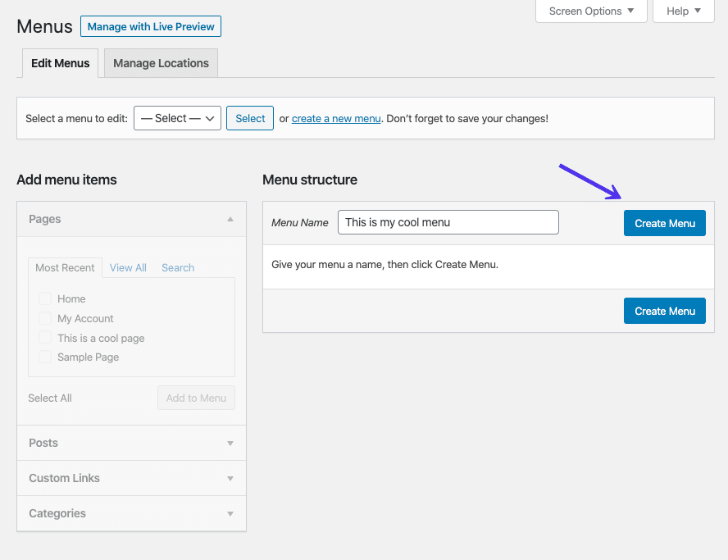Click Manage with Live Preview button
Viewport: 728px width, 560px height.
151,26
